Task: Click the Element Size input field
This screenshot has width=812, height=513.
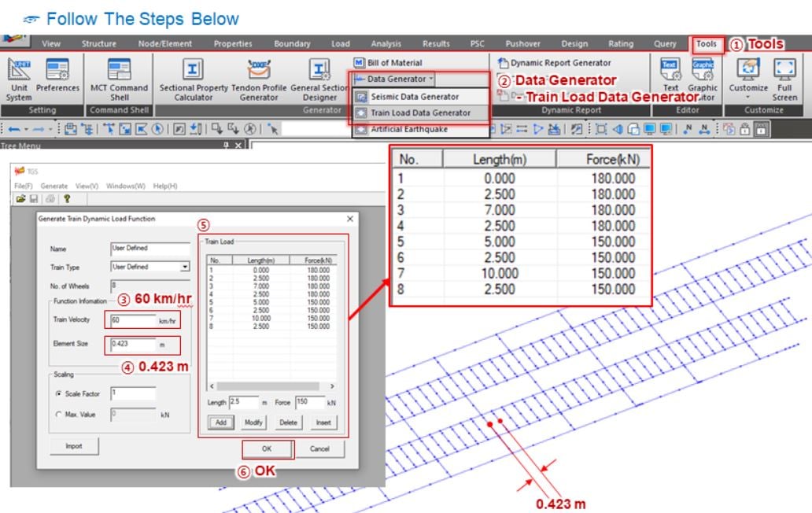Action: point(133,345)
